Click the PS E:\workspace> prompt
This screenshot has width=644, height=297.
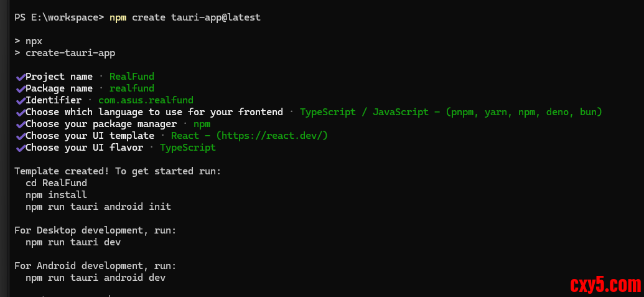[59, 17]
